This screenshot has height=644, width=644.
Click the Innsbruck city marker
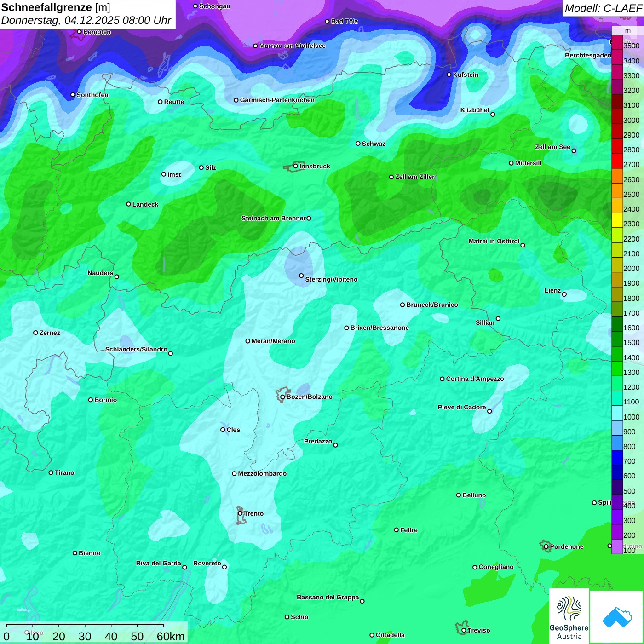tap(296, 166)
